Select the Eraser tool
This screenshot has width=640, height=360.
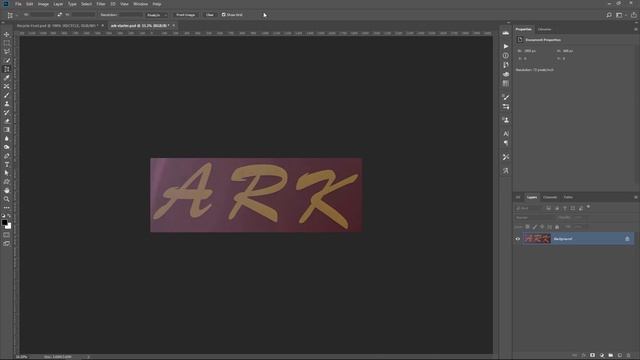coord(7,121)
